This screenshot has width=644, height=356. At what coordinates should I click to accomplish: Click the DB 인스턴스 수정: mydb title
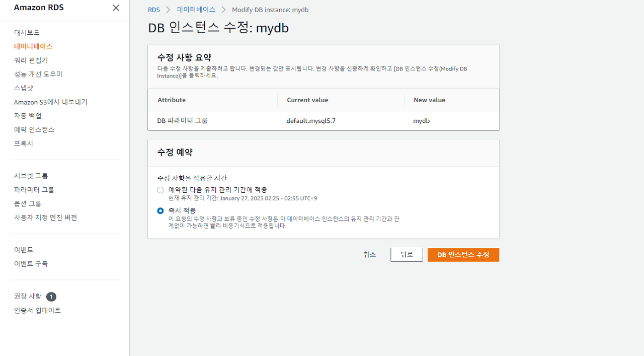pos(218,28)
